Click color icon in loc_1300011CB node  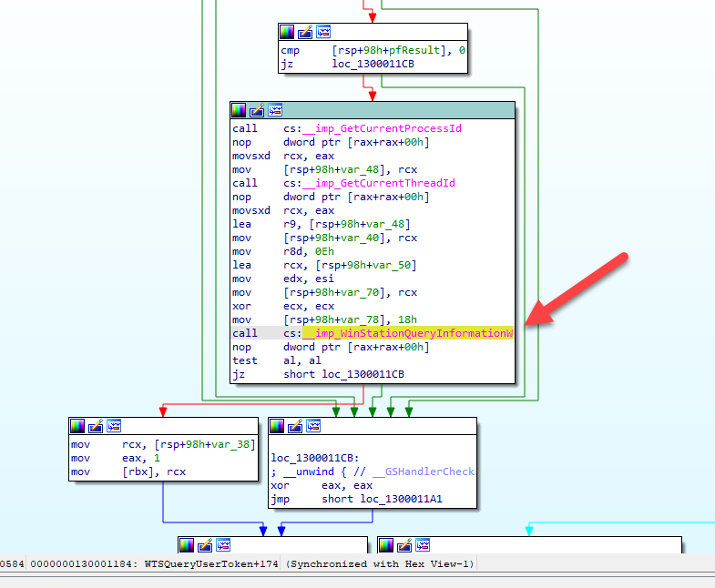tap(277, 426)
